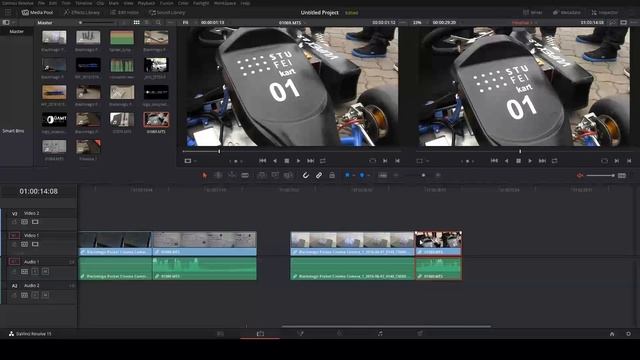
Task: Solo the Audio 1 track
Action: tap(35, 271)
